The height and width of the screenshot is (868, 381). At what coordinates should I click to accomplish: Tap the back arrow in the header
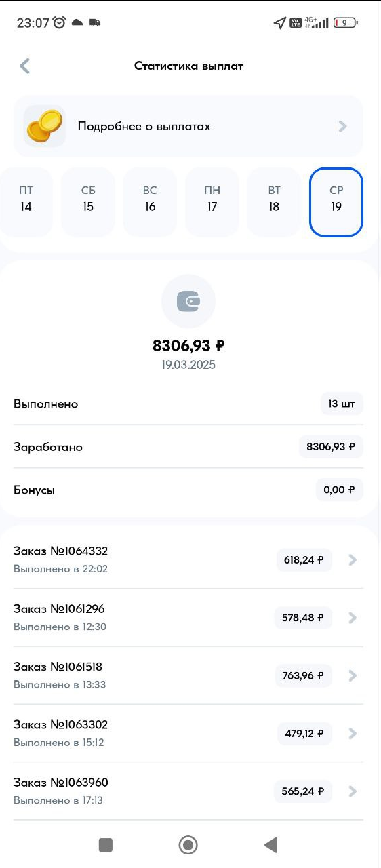click(25, 66)
